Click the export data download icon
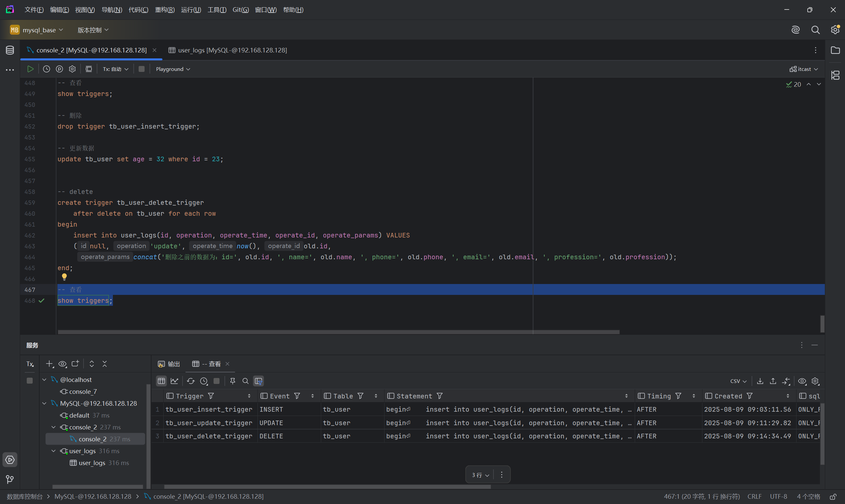This screenshot has height=504, width=845. click(760, 381)
